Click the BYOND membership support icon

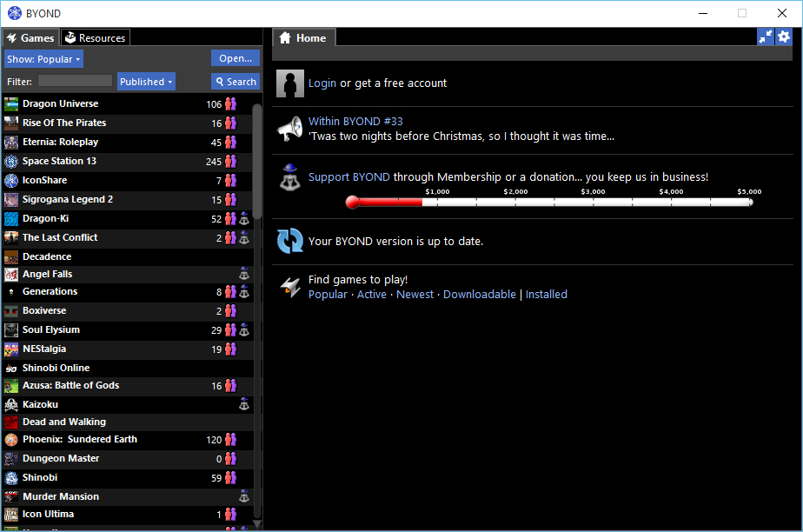[x=290, y=177]
